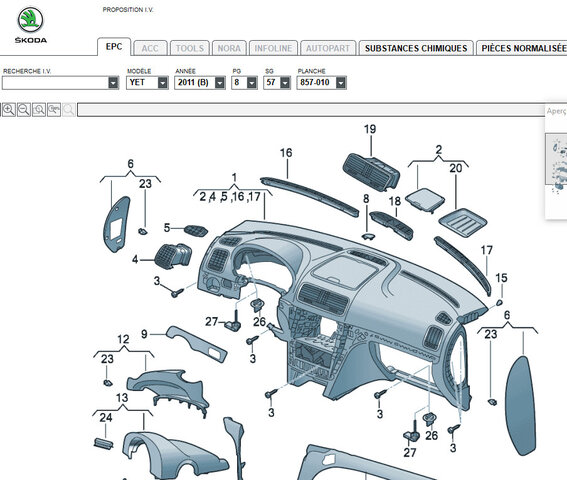The image size is (567, 480).
Task: Select part number 18 in the diagram
Action: pyautogui.click(x=395, y=201)
